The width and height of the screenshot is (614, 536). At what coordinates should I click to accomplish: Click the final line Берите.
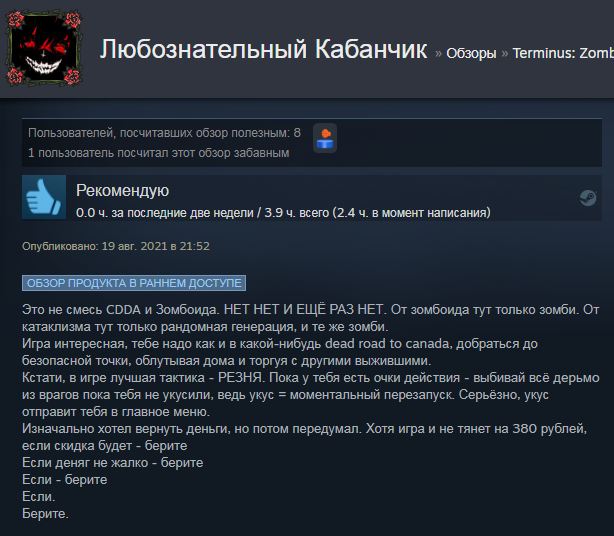[45, 514]
